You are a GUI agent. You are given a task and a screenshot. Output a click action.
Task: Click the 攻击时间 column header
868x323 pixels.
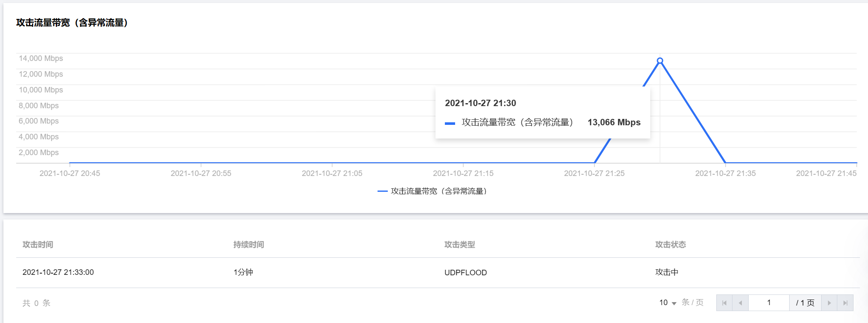38,245
